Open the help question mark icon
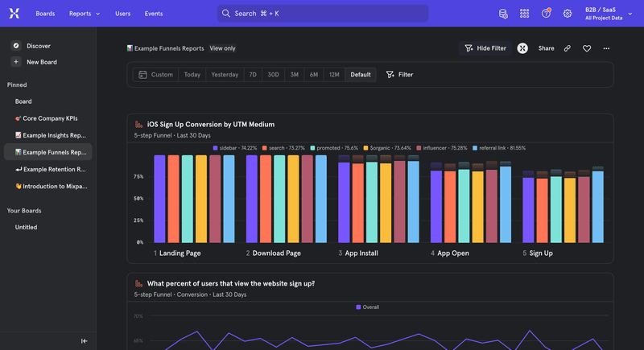Image resolution: width=644 pixels, height=350 pixels. [x=546, y=14]
